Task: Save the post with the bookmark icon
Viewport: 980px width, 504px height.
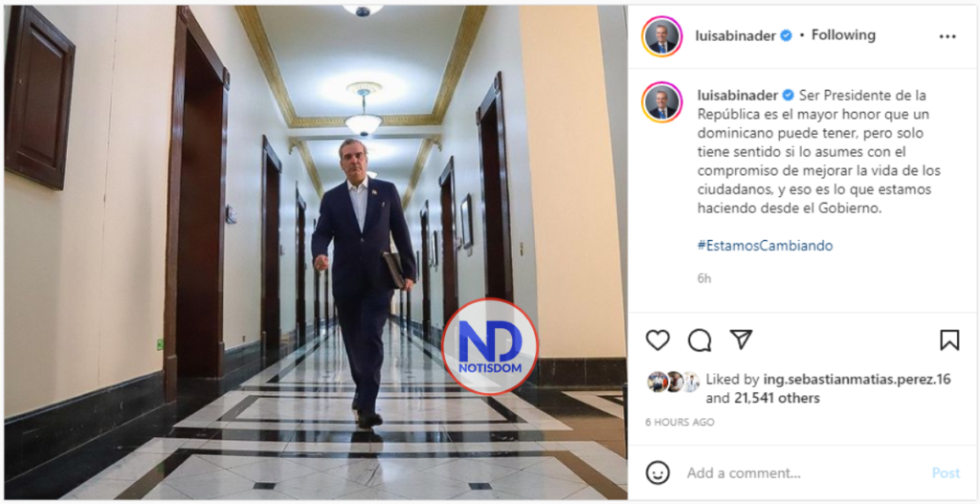Action: coord(949,340)
